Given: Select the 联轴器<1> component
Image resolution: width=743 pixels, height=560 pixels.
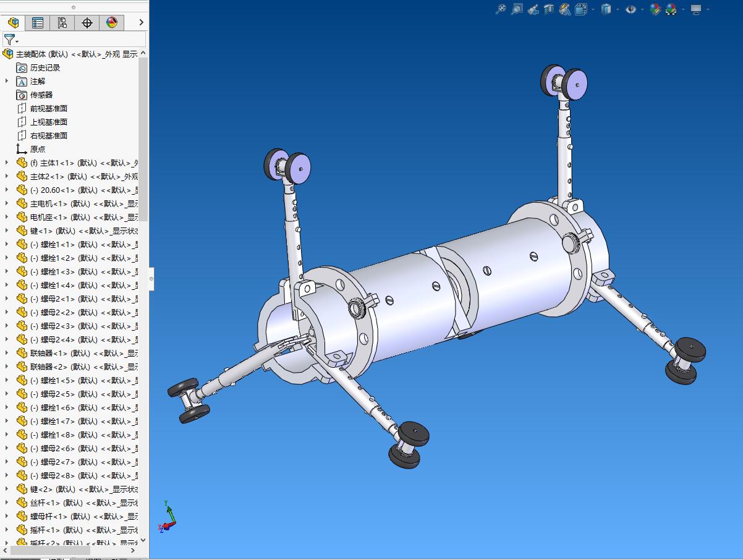Looking at the screenshot, I should (x=48, y=353).
